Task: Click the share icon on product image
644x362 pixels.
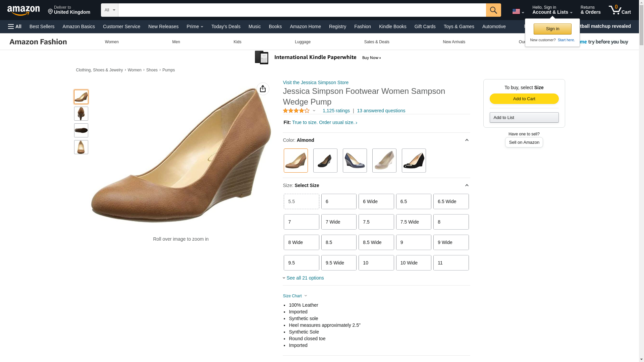Action: [x=263, y=89]
